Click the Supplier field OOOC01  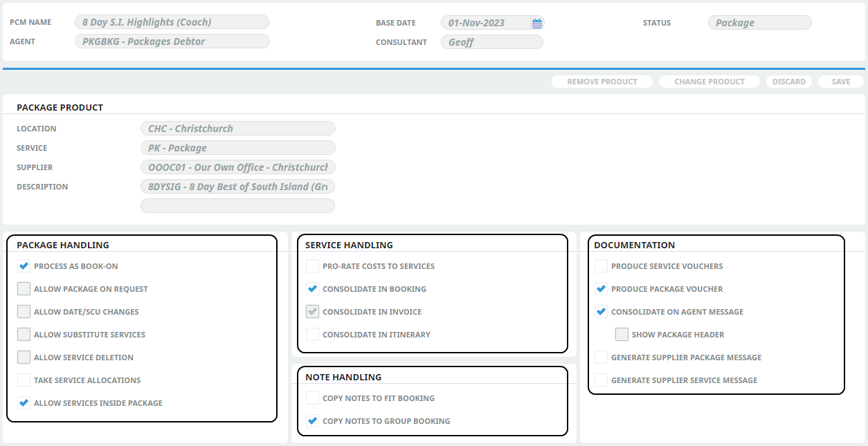(238, 167)
